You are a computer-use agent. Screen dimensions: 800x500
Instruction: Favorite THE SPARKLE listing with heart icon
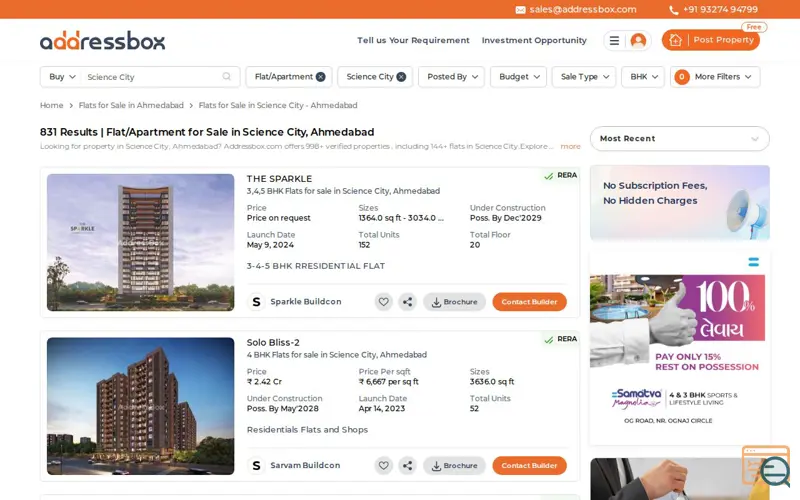[384, 302]
